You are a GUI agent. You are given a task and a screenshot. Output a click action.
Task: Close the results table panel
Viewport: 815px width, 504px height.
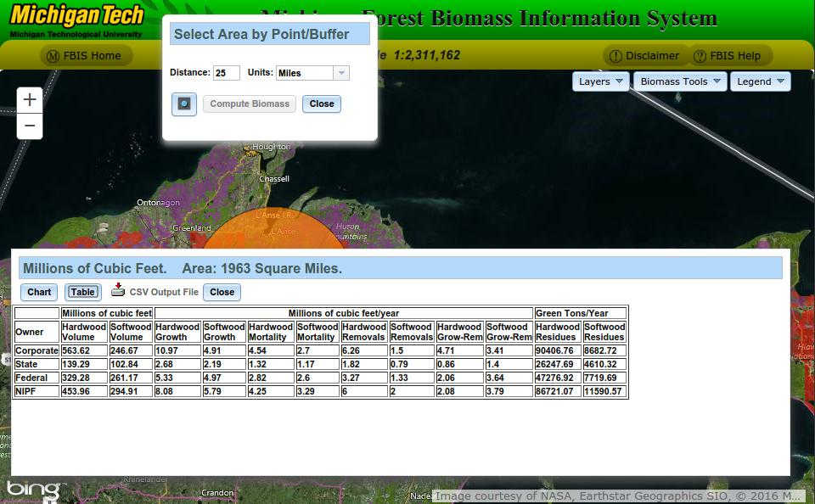click(222, 292)
